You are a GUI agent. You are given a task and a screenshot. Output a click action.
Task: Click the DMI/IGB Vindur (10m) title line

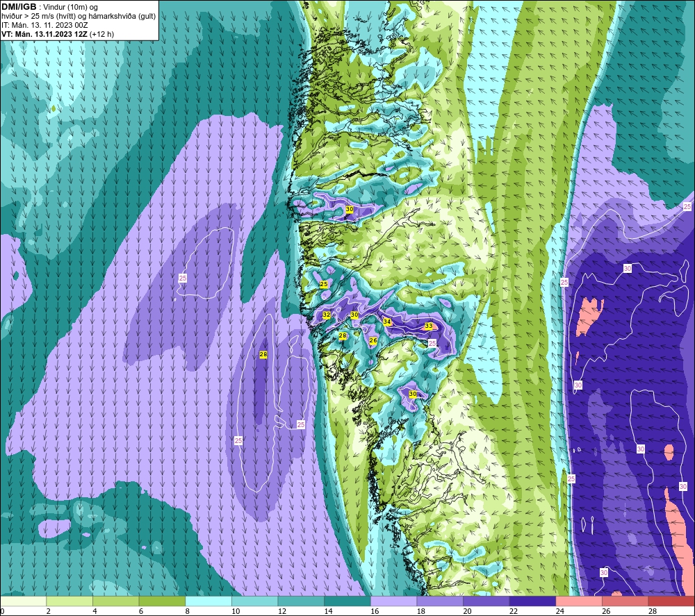tap(50, 7)
